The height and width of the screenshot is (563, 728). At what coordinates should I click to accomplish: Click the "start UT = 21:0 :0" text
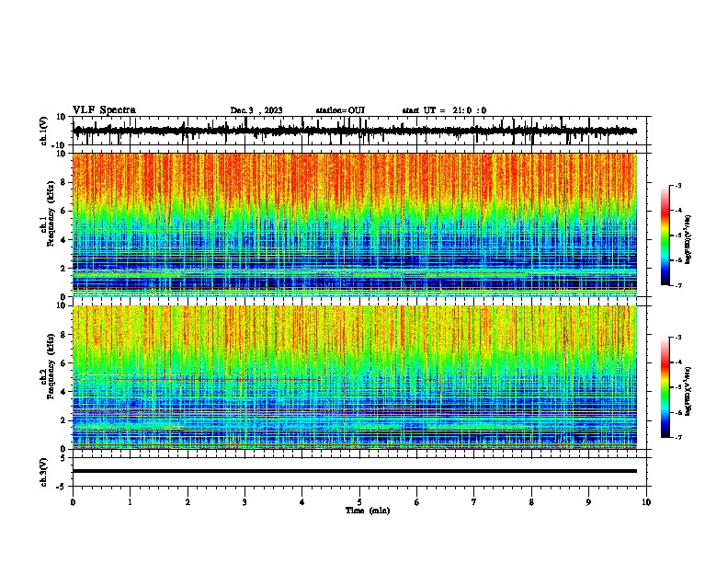tap(444, 110)
